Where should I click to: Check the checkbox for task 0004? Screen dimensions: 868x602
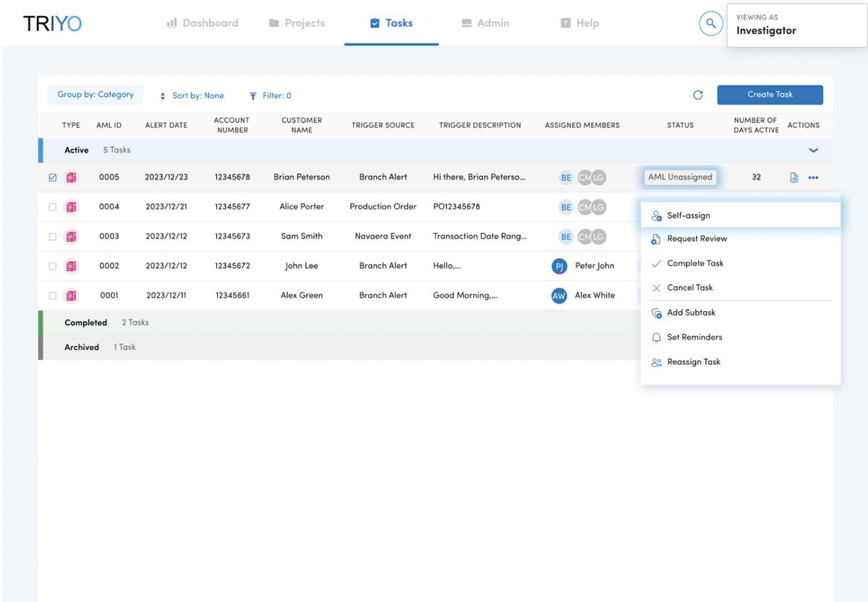click(x=52, y=207)
